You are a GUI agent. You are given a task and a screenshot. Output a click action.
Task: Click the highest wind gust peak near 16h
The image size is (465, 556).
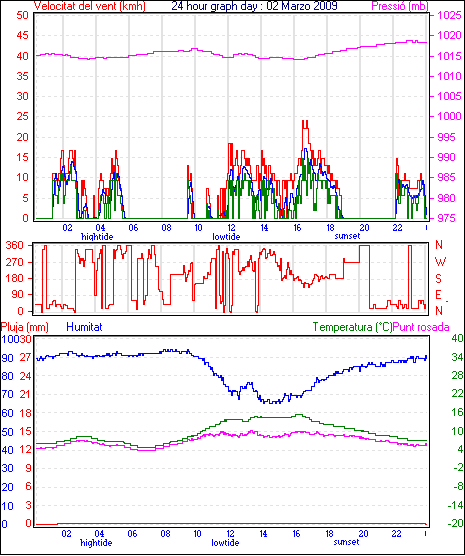coord(305,122)
